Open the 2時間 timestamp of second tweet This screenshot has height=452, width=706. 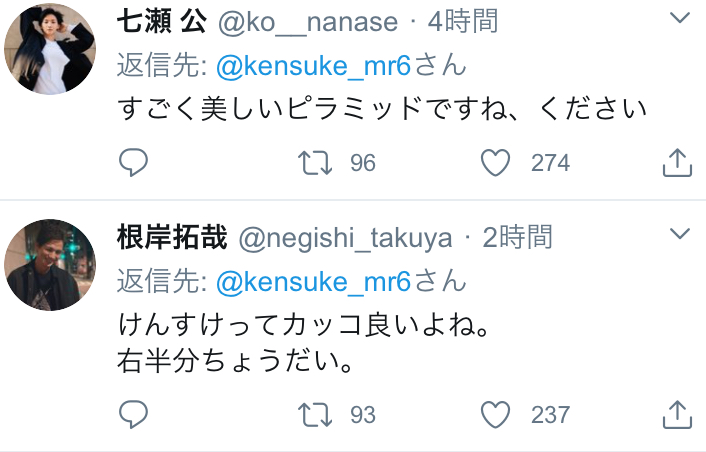click(x=516, y=237)
